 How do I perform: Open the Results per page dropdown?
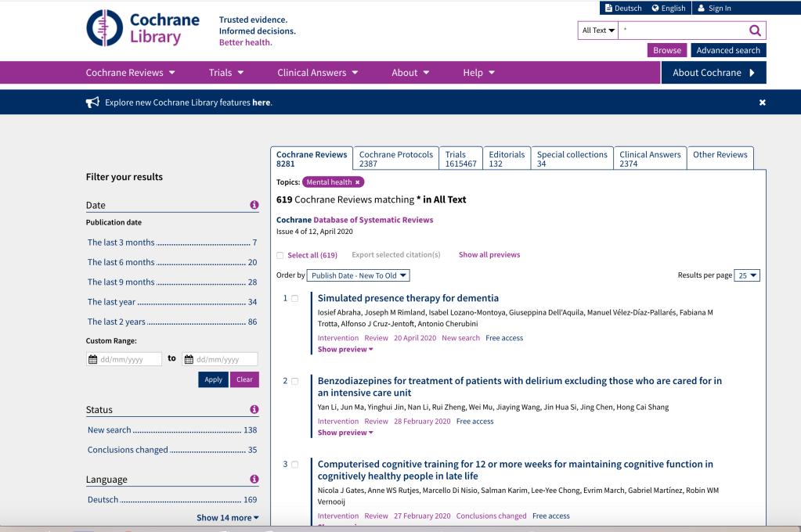point(748,275)
